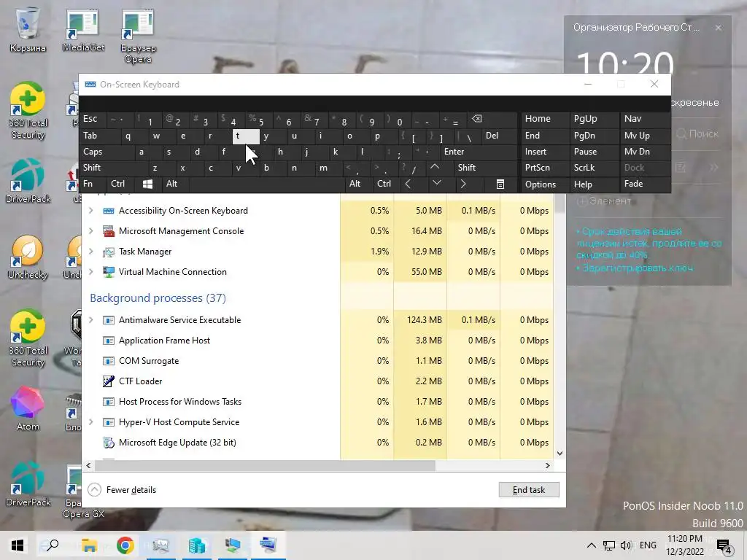Open the Recycle Bin (Корзина) desktop icon
The height and width of the screenshot is (560, 747).
[28, 29]
